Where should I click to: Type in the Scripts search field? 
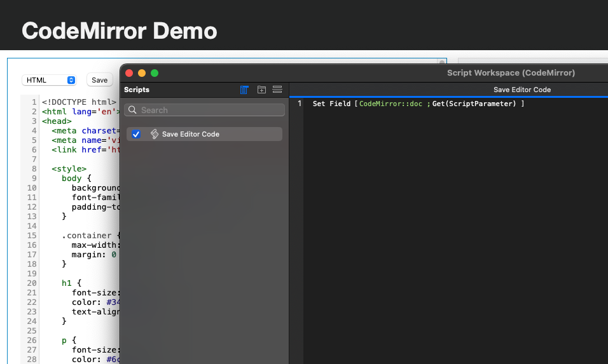pos(210,110)
